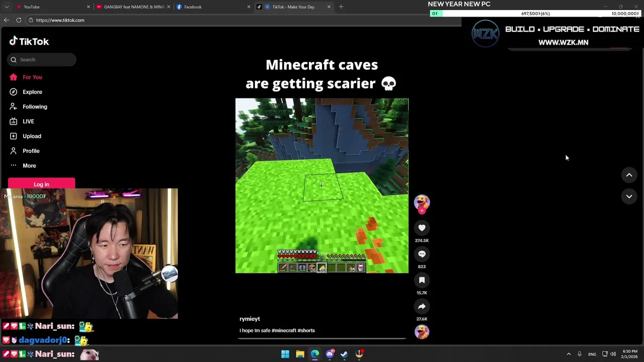Screen dimensions: 644x362
Task: Click the Log in button
Action: [41, 184]
